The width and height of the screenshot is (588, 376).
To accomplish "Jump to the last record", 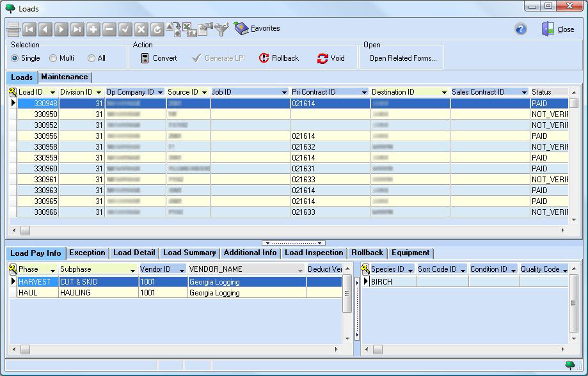I will [x=77, y=29].
